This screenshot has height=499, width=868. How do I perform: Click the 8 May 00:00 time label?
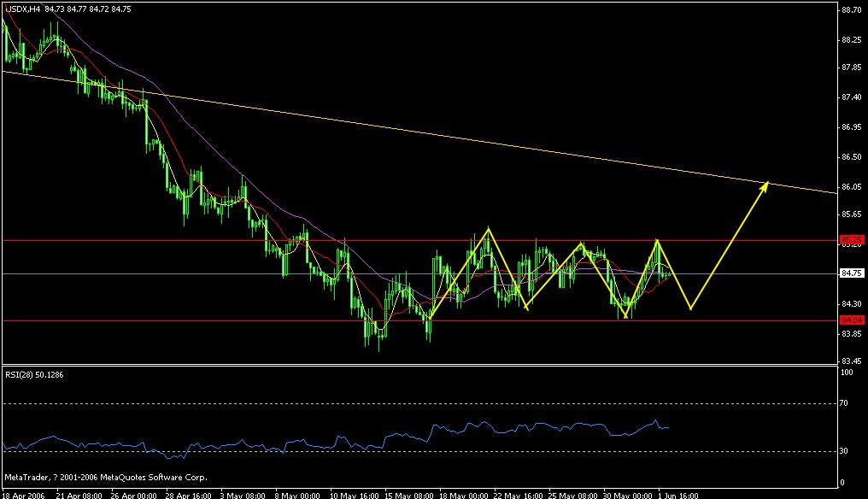[x=297, y=495]
